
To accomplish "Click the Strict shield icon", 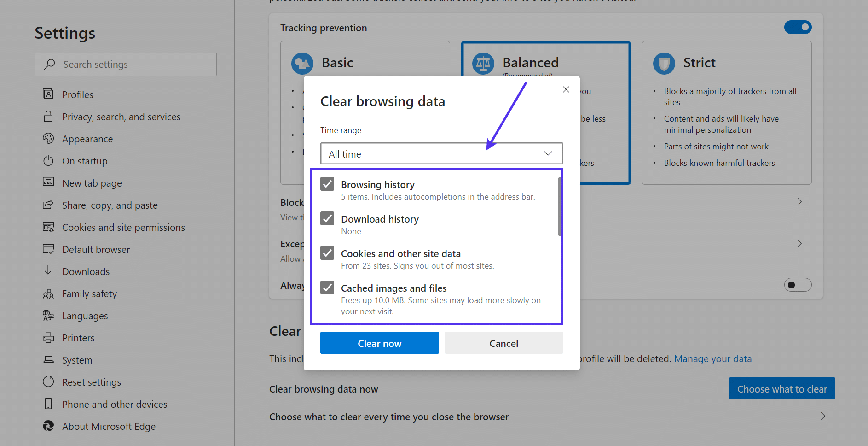I will [664, 63].
